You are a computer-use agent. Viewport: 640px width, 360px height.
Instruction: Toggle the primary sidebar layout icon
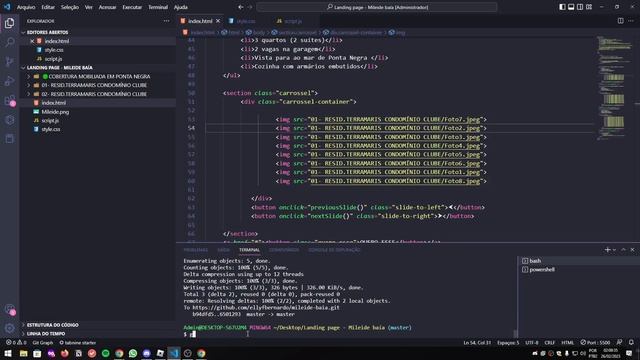coord(562,7)
